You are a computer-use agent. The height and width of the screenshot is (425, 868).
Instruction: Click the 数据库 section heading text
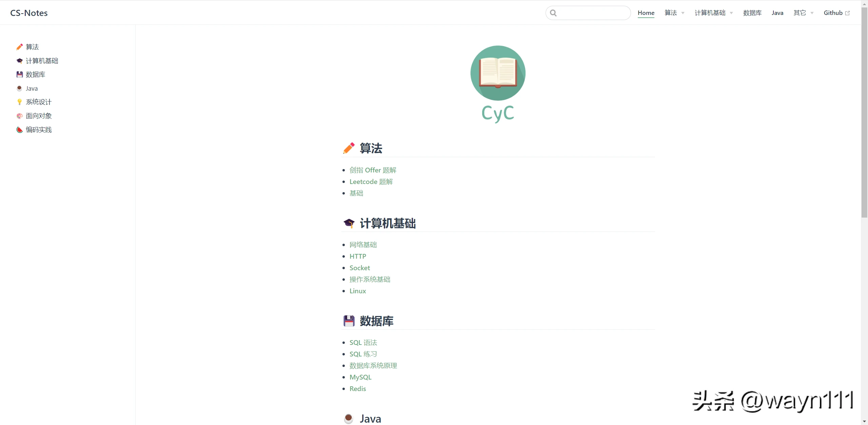(x=377, y=321)
